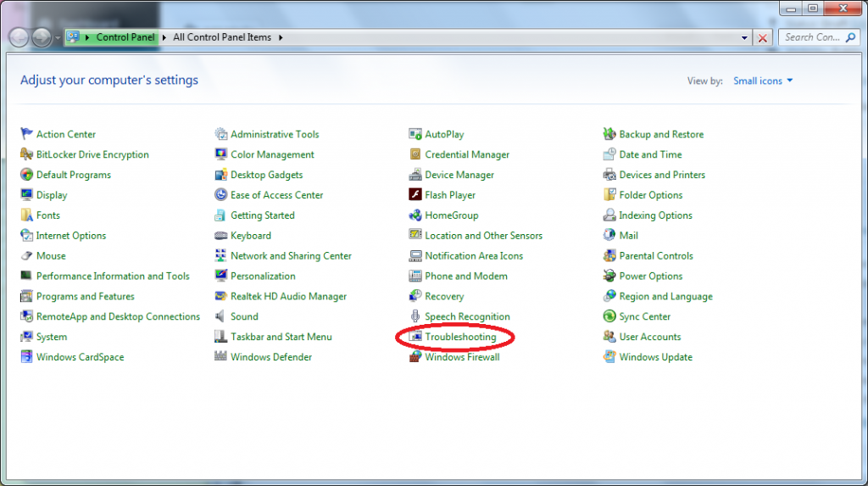Go forward with the Forward arrow button
868x486 pixels.
pyautogui.click(x=42, y=37)
